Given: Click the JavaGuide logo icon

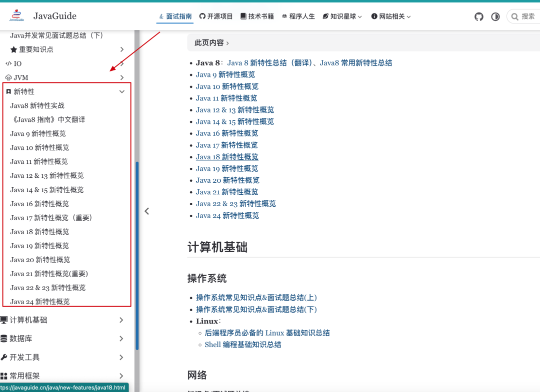Looking at the screenshot, I should click(16, 15).
